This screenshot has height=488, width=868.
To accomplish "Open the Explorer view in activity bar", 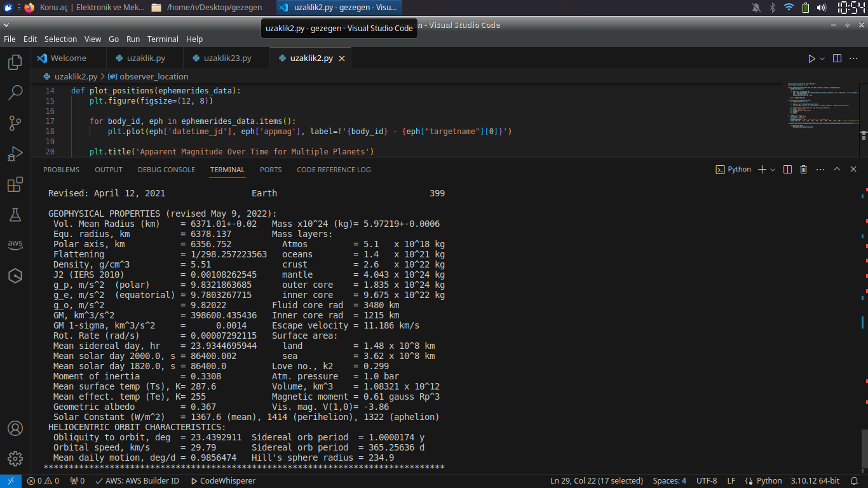I will point(15,62).
